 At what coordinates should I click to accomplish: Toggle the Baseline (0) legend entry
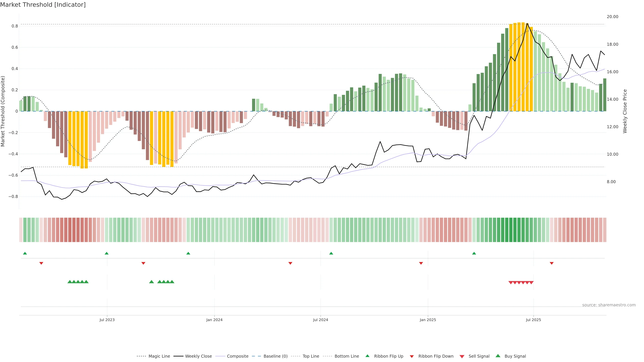pyautogui.click(x=276, y=356)
